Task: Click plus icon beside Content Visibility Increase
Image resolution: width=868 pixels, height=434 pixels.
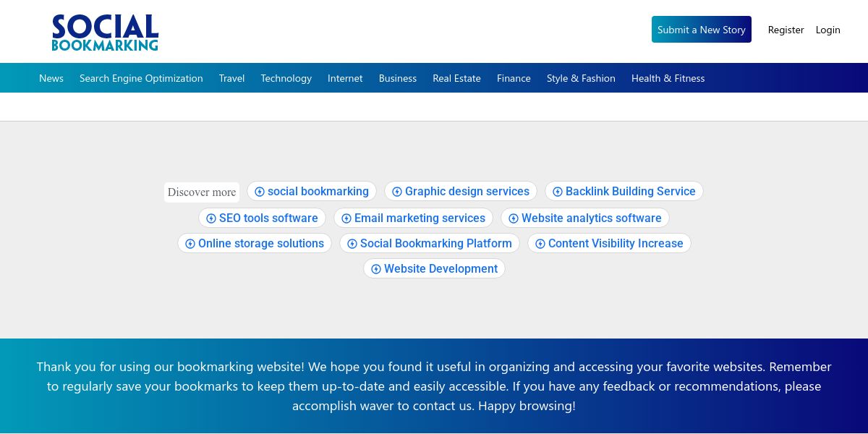Action: [x=540, y=244]
